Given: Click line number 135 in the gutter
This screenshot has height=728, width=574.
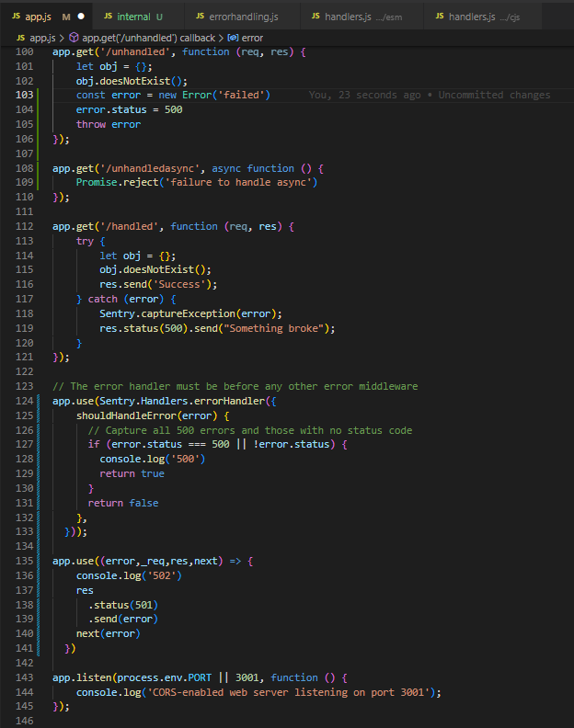Looking at the screenshot, I should pyautogui.click(x=24, y=561).
